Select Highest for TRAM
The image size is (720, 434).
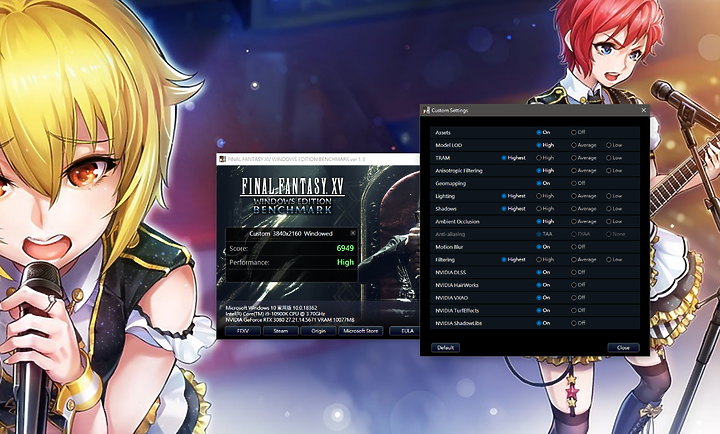(x=513, y=158)
